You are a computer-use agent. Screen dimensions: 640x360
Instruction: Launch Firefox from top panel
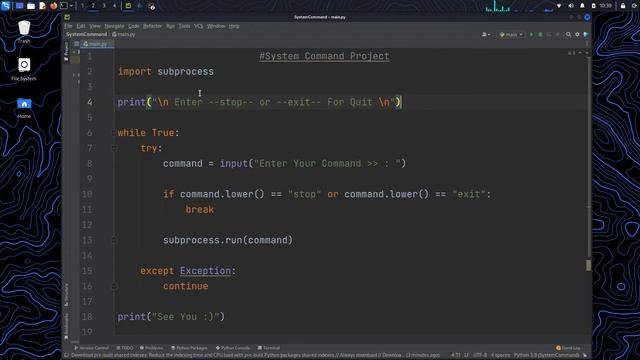click(53, 6)
